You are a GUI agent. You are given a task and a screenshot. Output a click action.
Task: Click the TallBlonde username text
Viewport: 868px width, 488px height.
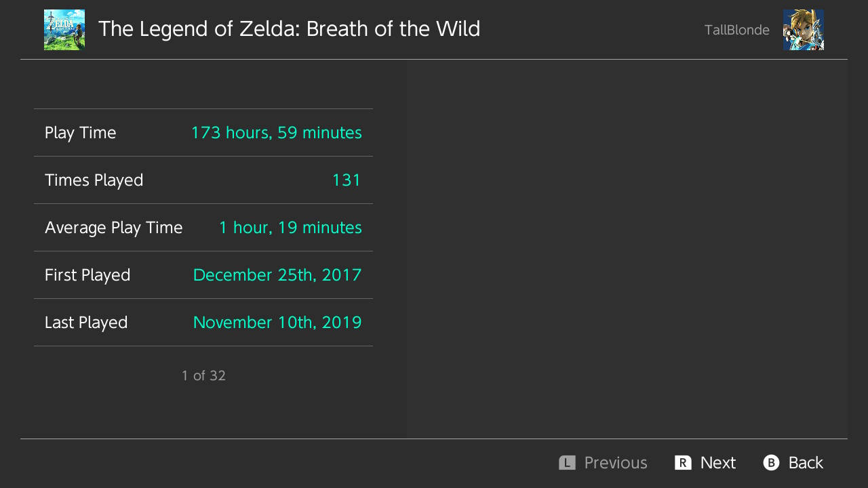737,30
